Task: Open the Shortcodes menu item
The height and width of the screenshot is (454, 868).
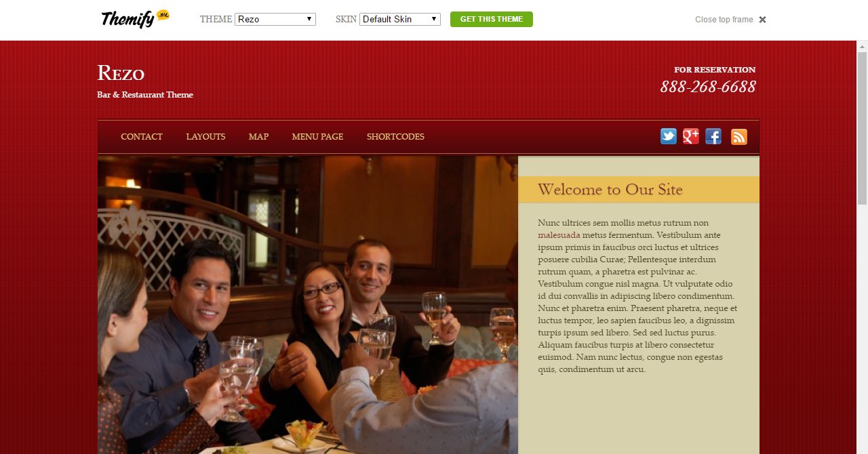Action: point(395,136)
